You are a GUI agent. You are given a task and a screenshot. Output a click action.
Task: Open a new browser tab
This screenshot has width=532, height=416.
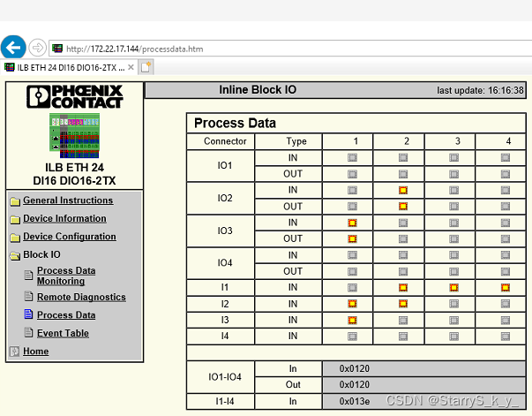146,67
